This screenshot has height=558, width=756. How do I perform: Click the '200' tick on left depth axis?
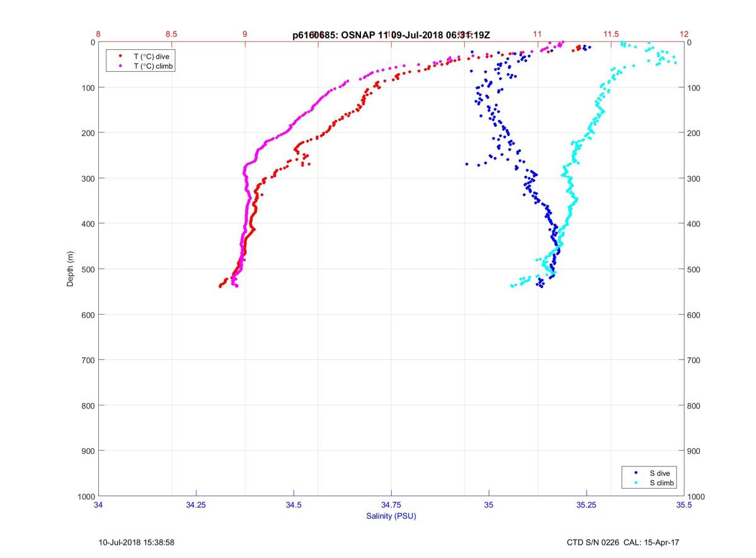coord(88,133)
